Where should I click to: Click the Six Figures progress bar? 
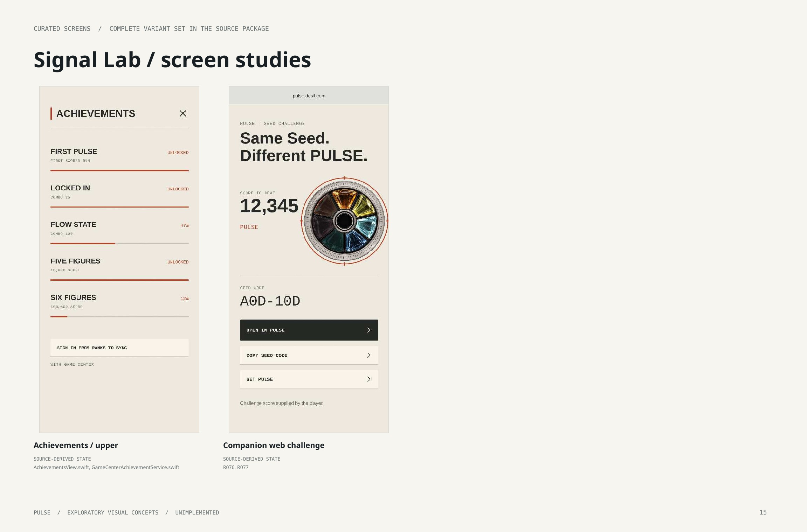119,316
